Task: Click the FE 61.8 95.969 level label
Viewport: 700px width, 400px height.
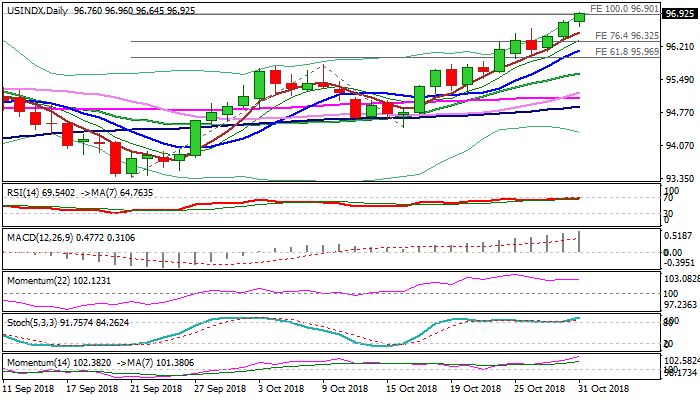Action: (626, 51)
